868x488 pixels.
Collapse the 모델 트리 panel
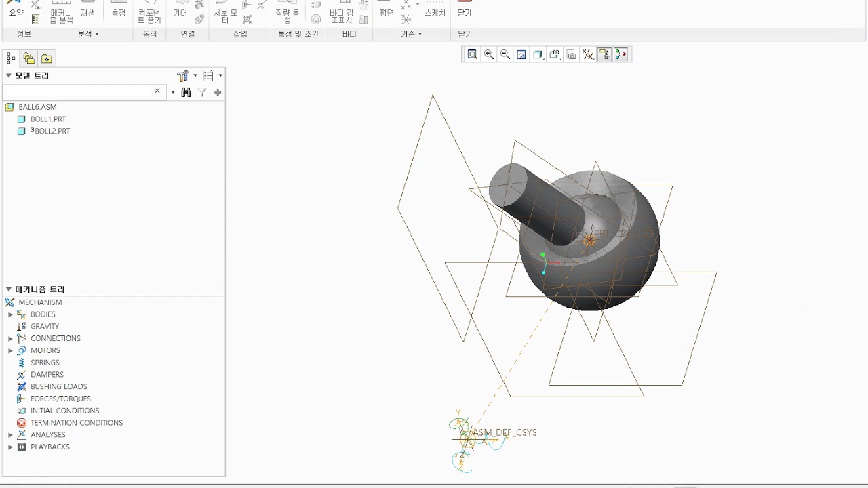9,75
